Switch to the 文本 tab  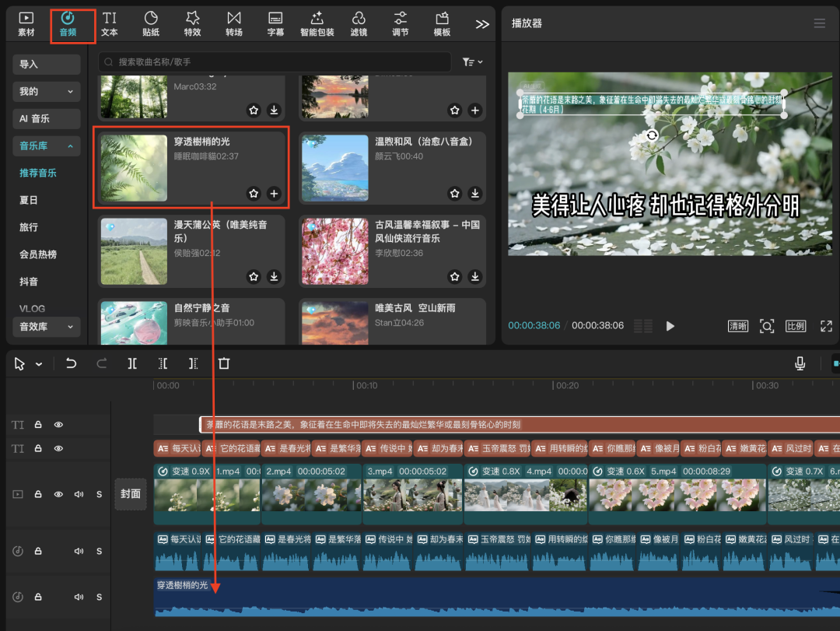[x=110, y=24]
